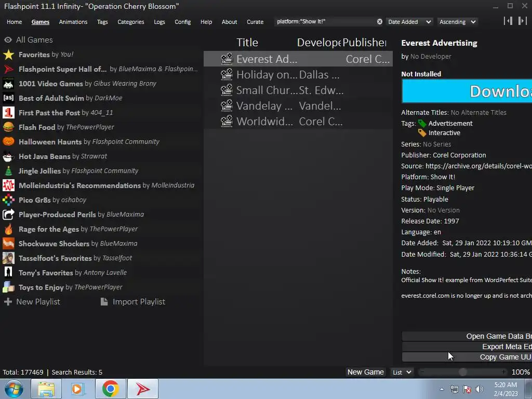Open the archive.org source link
The image size is (532, 399).
click(x=478, y=166)
